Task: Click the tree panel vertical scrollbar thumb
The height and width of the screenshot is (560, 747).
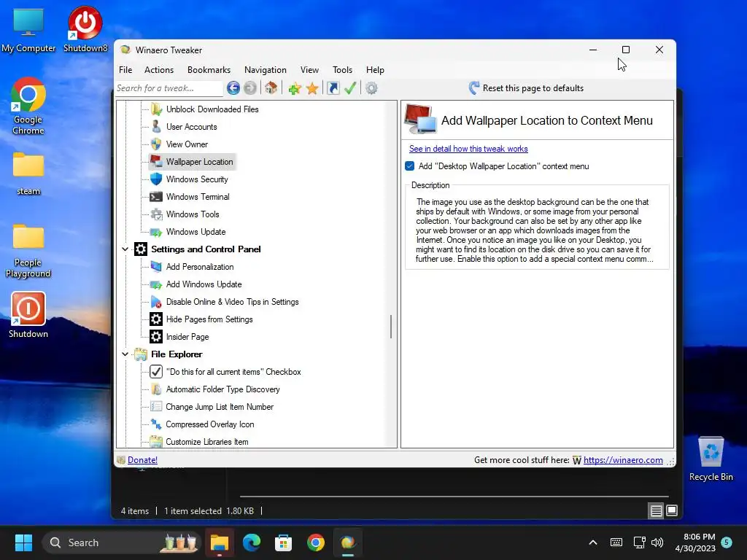Action: pos(391,327)
